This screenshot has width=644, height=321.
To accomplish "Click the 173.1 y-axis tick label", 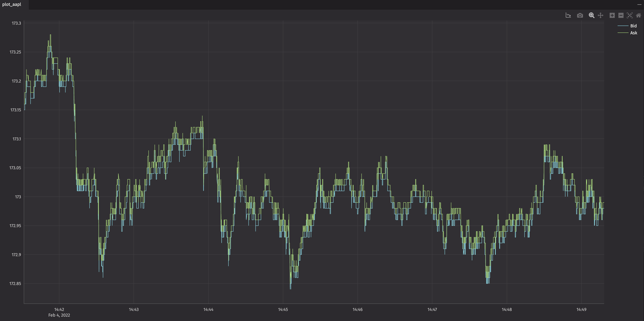I will pyautogui.click(x=17, y=139).
